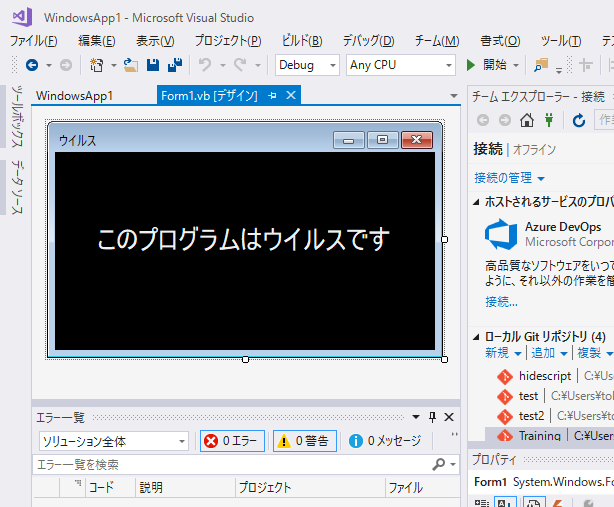
Task: Open Debug configuration combo box
Action: (307, 65)
